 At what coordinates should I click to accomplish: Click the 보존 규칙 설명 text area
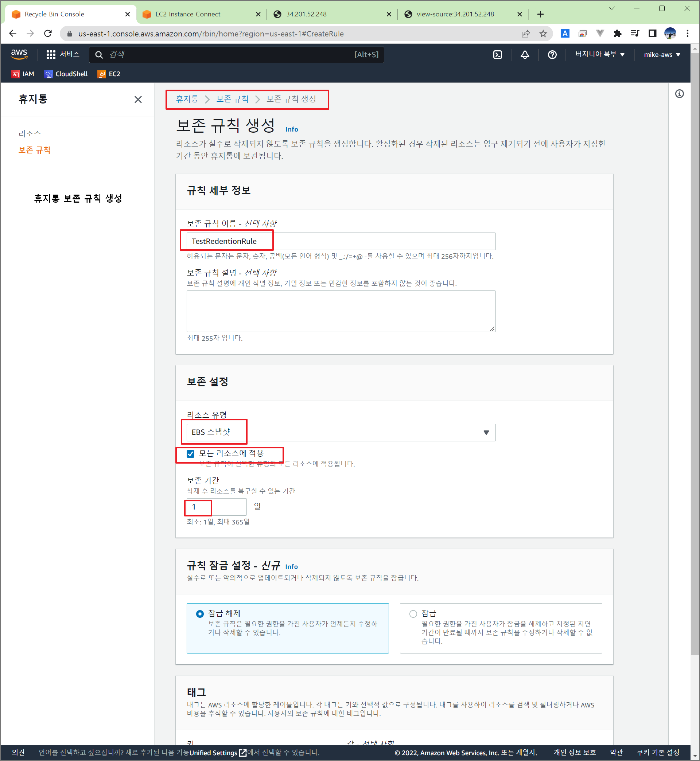[341, 311]
